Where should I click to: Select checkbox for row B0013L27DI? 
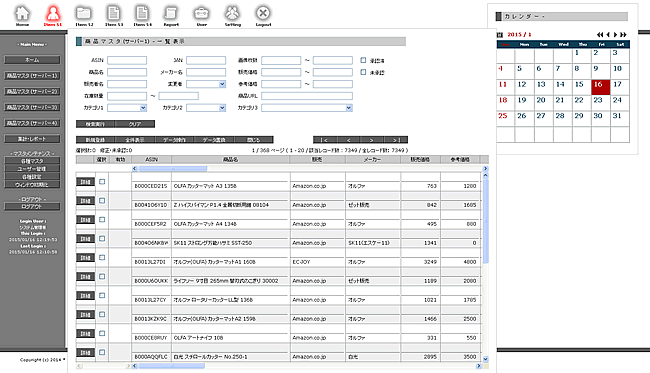coord(102,257)
